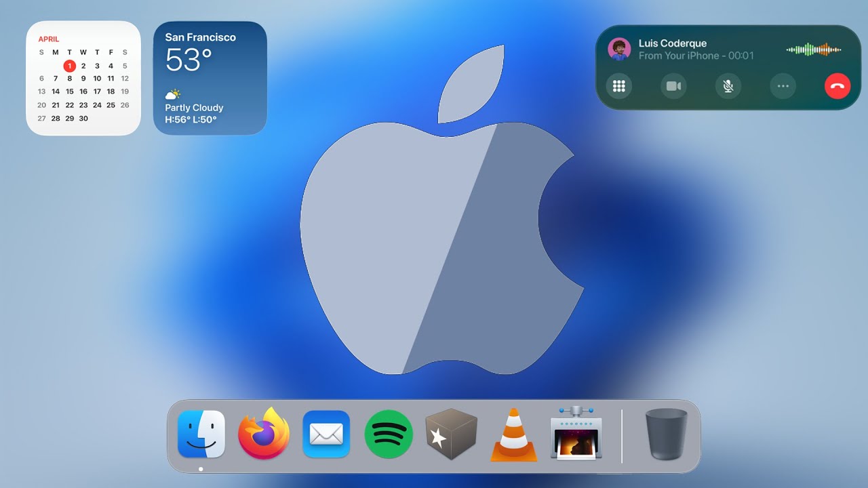Launch Spotify from the dock
This screenshot has width=868, height=488.
click(x=389, y=434)
